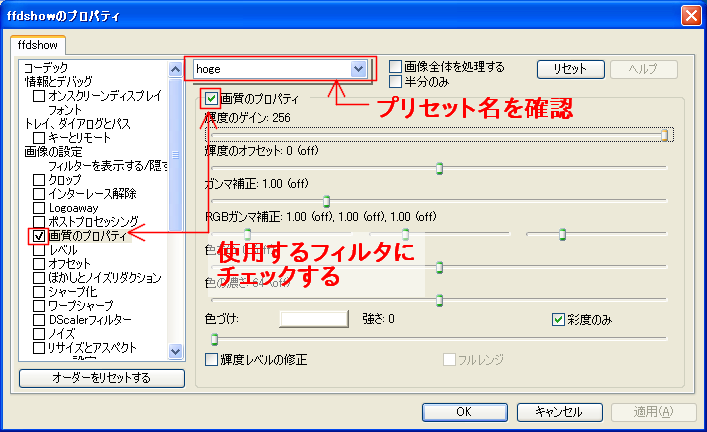Check the インターレース解除 checkbox
Image resolution: width=707 pixels, height=432 pixels.
point(39,194)
